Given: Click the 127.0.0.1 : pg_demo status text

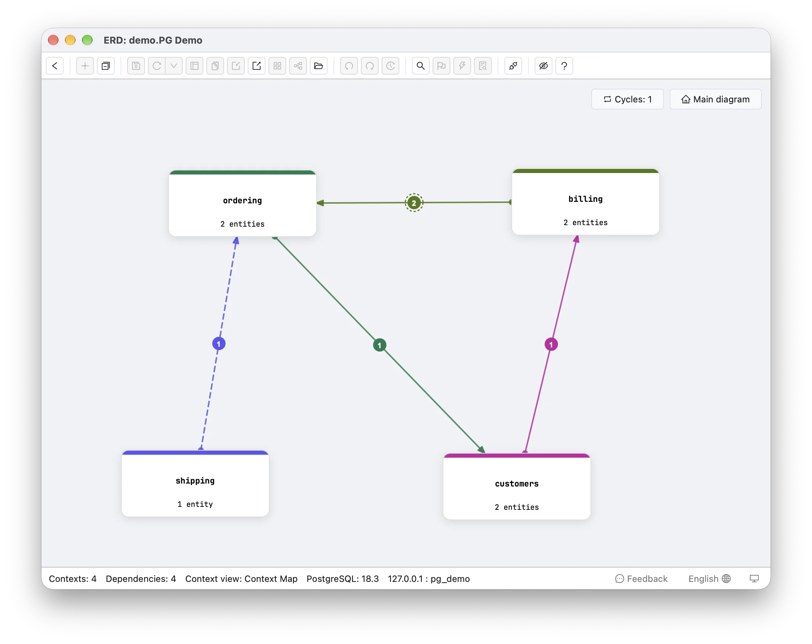Looking at the screenshot, I should point(429,579).
